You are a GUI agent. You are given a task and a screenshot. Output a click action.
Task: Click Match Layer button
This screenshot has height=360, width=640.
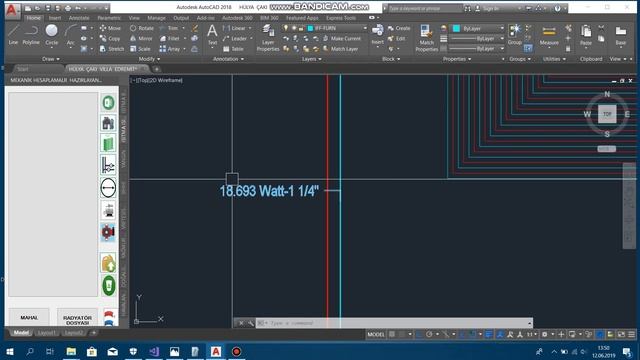click(341, 49)
